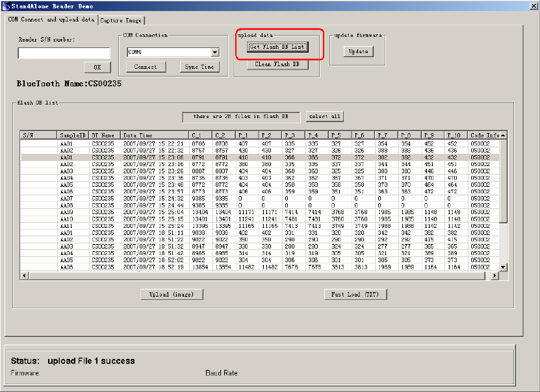Viewport: 540px width, 392px height.
Task: Click the Fast Load (TXT) button
Action: [x=355, y=295]
